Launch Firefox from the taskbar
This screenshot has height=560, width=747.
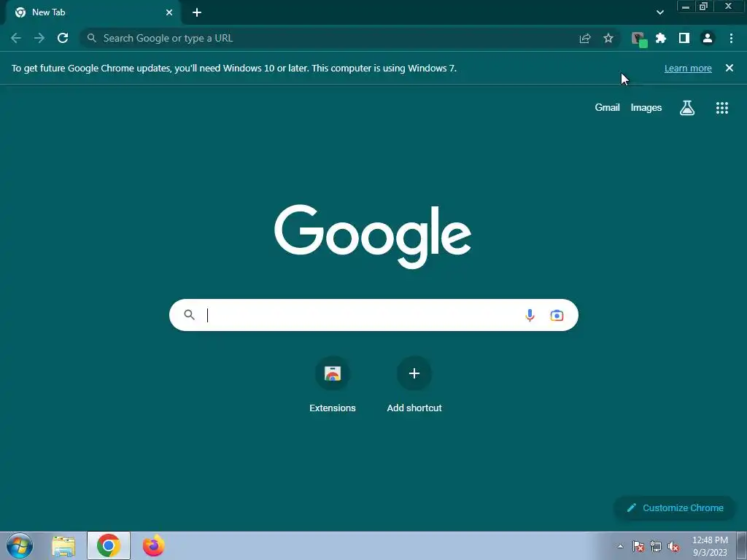(x=153, y=545)
